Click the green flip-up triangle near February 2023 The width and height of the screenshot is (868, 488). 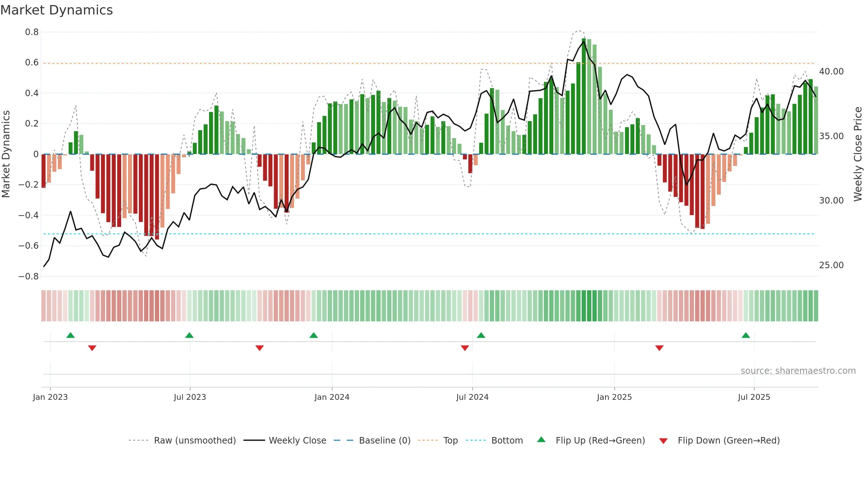click(x=71, y=335)
